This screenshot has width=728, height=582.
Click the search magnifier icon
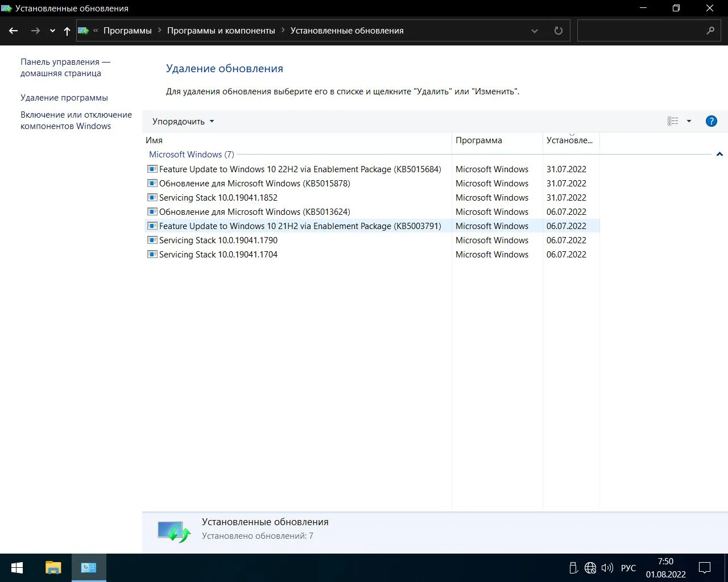tap(710, 31)
